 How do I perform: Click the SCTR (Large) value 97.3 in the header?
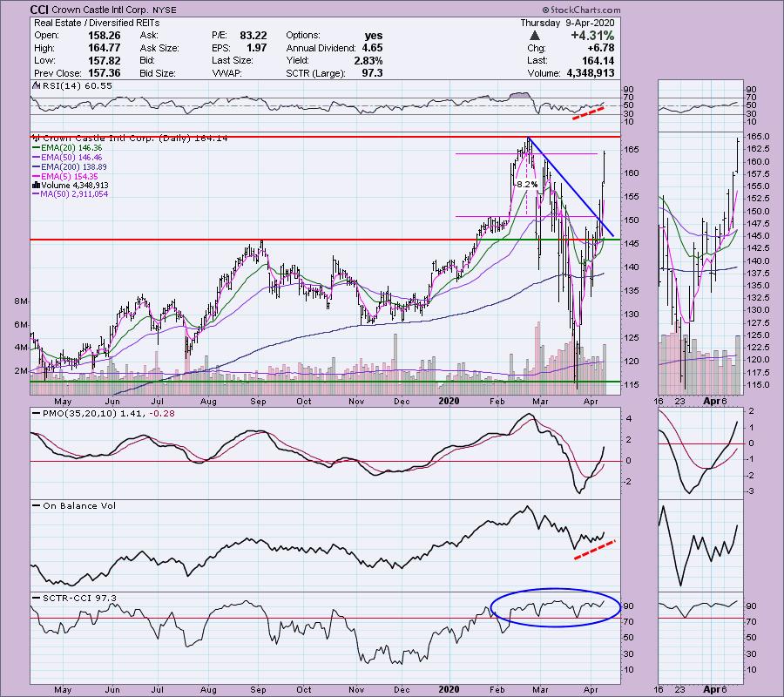[x=373, y=73]
